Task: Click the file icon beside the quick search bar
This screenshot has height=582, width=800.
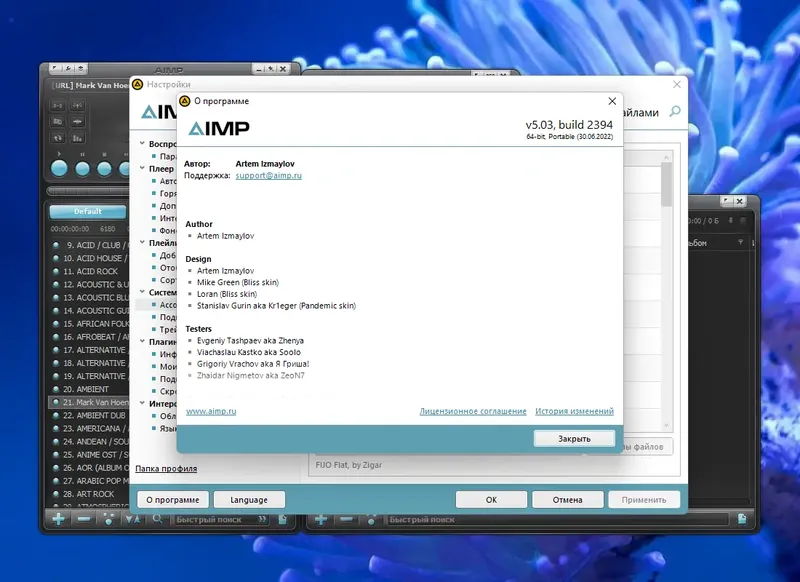Action: [284, 519]
